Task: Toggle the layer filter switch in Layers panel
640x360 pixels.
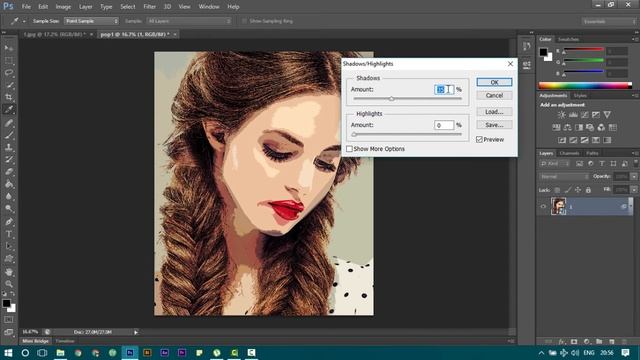Action: point(636,163)
